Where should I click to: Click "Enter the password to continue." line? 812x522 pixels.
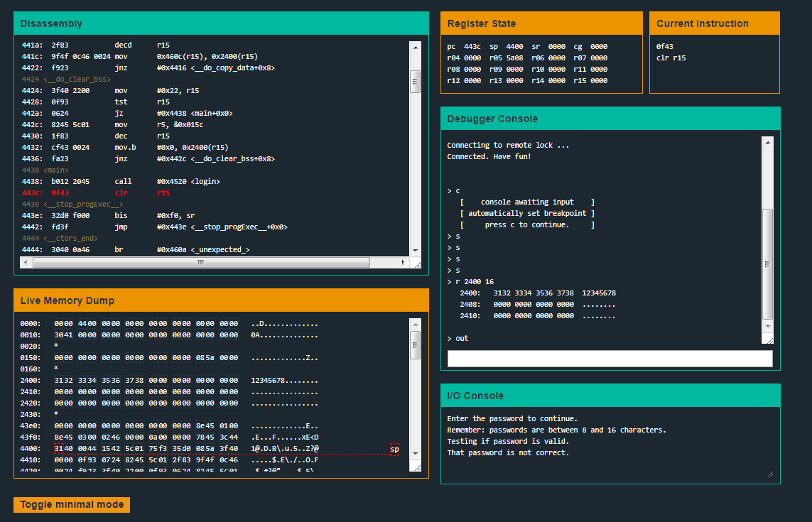tap(512, 418)
